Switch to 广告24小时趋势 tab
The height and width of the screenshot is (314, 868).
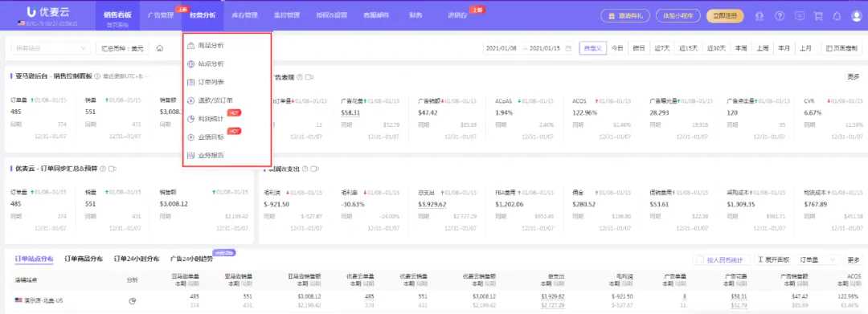click(x=191, y=258)
